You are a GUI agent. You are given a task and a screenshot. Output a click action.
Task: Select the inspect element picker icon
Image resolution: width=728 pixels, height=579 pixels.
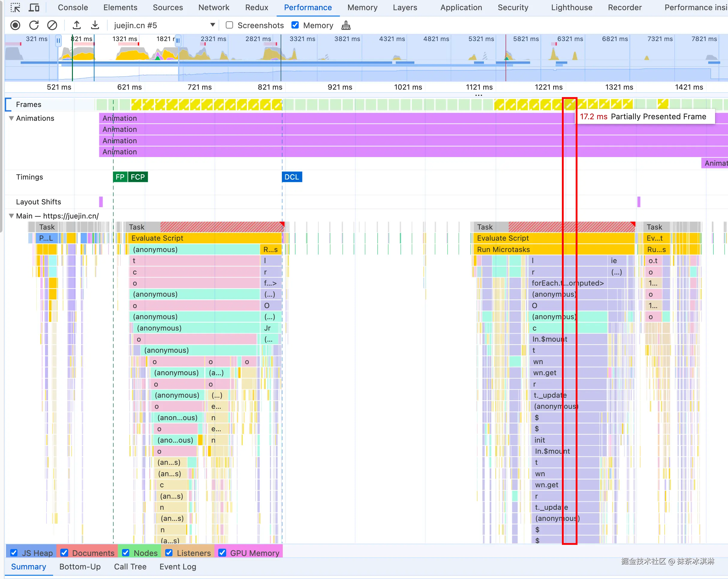tap(15, 7)
